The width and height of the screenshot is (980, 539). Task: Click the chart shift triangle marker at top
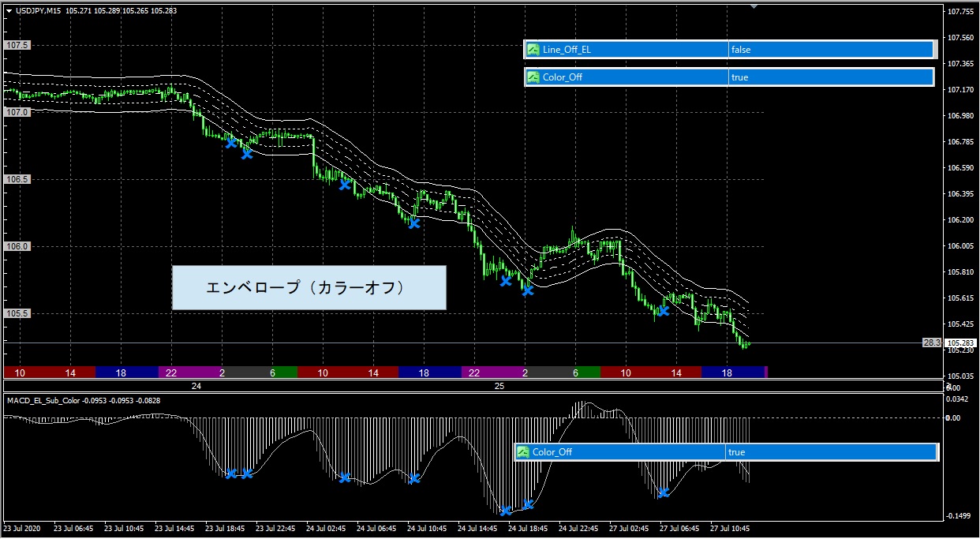[x=754, y=6]
